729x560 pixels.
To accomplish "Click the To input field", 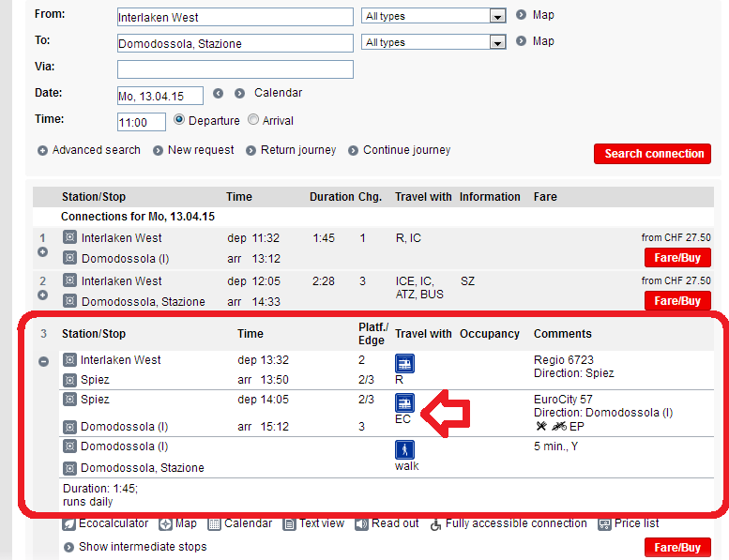I will click(x=235, y=43).
